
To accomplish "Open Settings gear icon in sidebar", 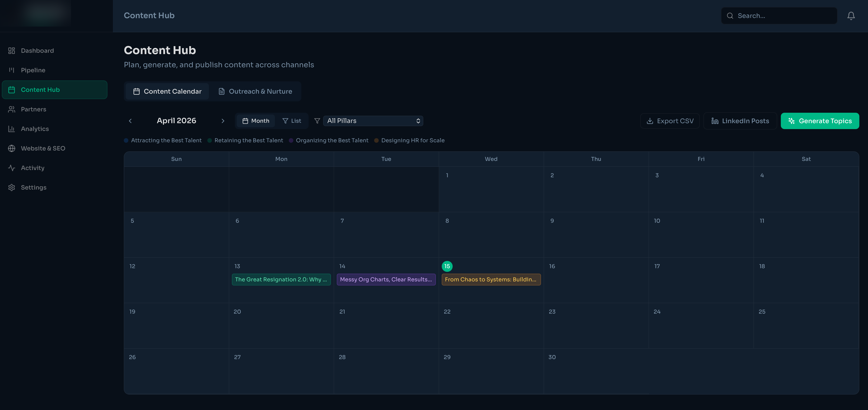I will pyautogui.click(x=12, y=187).
